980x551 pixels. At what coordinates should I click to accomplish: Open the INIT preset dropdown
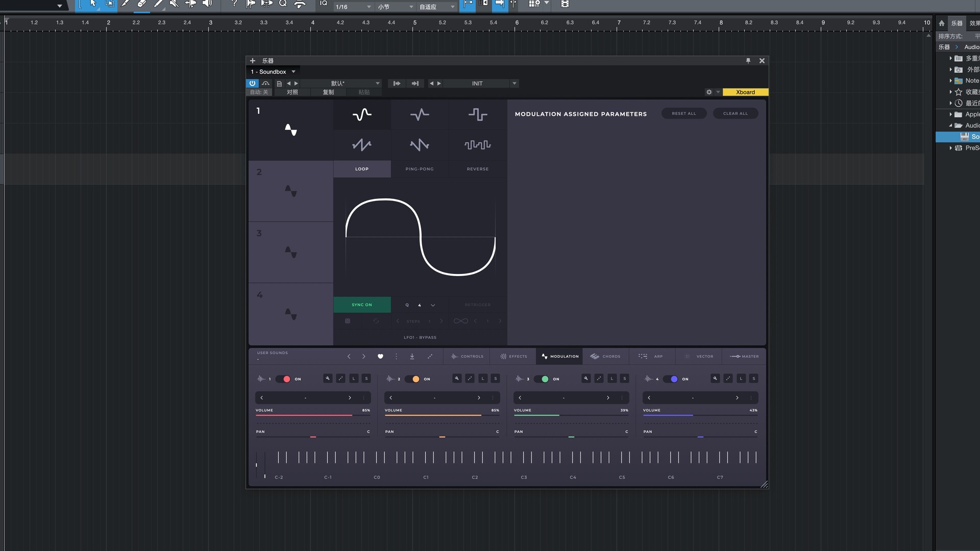(x=514, y=83)
